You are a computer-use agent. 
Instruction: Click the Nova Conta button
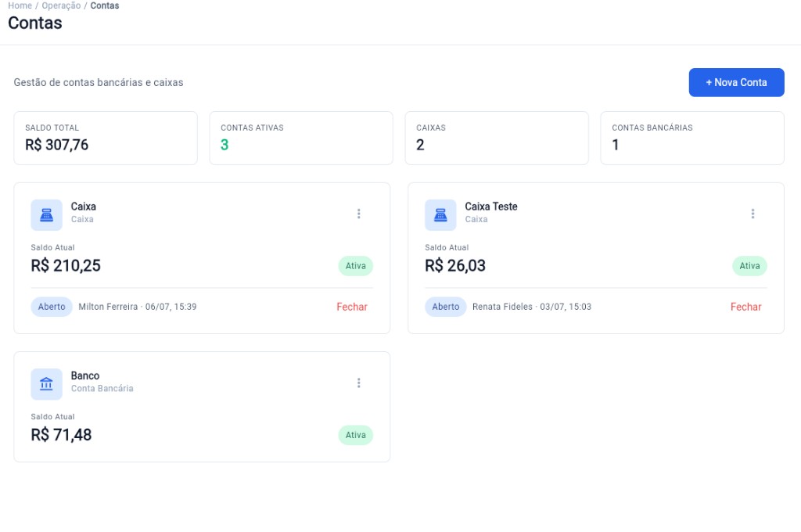coord(736,82)
